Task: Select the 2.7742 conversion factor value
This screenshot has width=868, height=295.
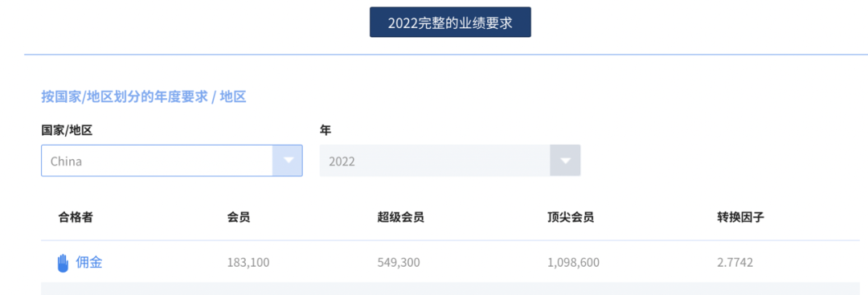Action: coord(735,262)
